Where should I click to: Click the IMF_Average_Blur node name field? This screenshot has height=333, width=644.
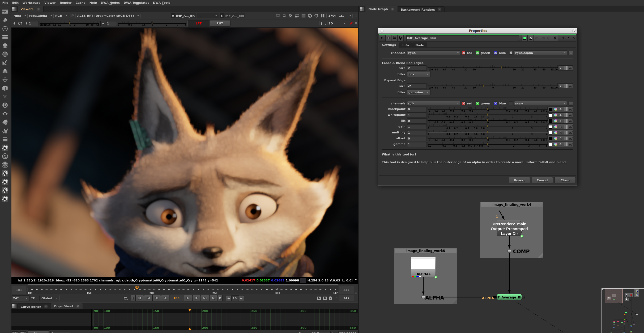click(462, 38)
